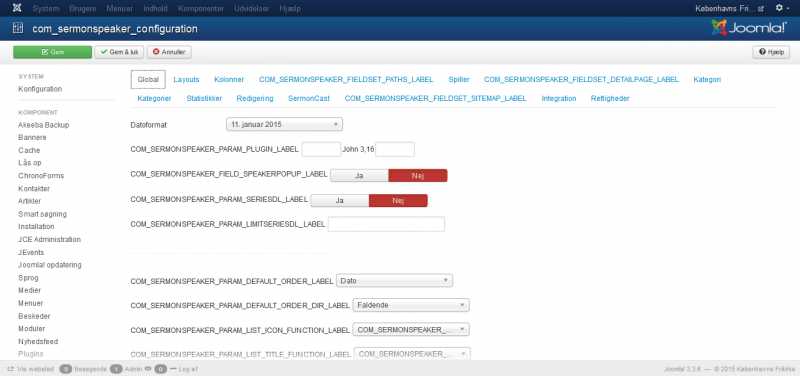Switch to the Rettigheder tab
Screen dimensions: 800x376
click(x=610, y=98)
